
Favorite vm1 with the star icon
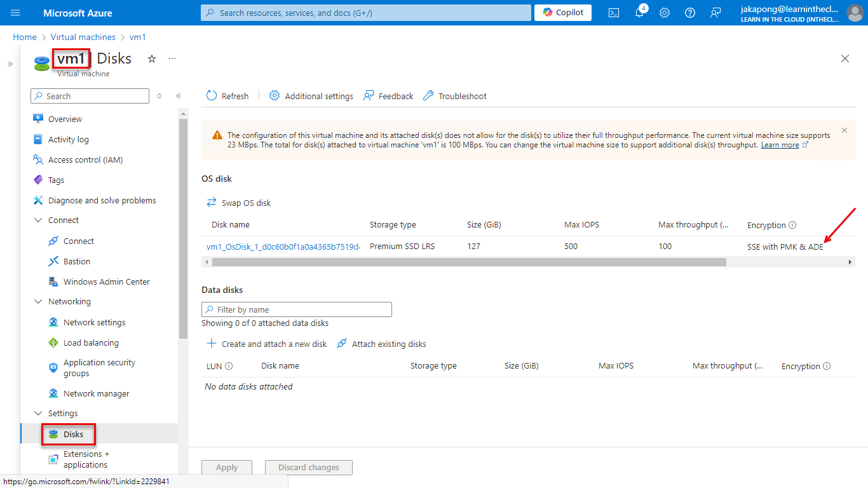click(152, 58)
